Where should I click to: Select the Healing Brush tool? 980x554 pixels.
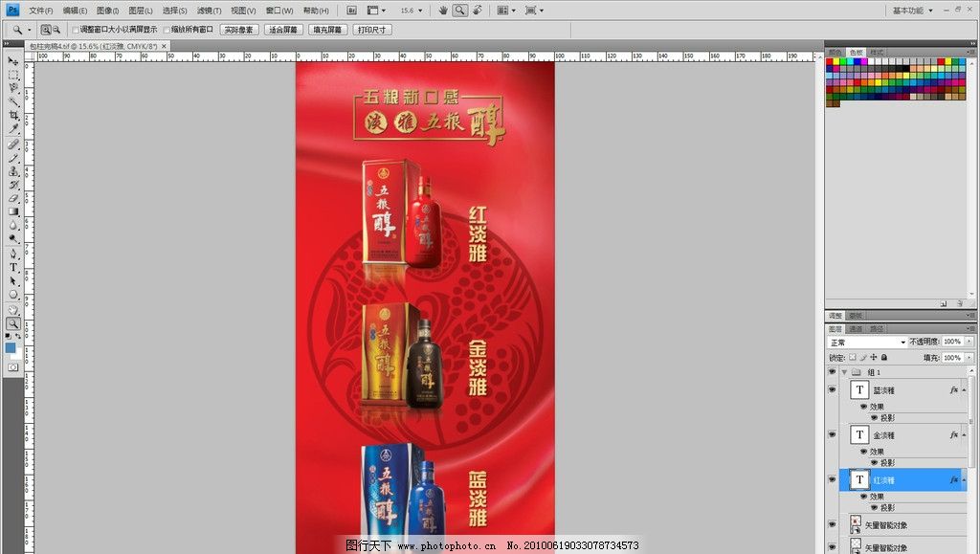(13, 144)
